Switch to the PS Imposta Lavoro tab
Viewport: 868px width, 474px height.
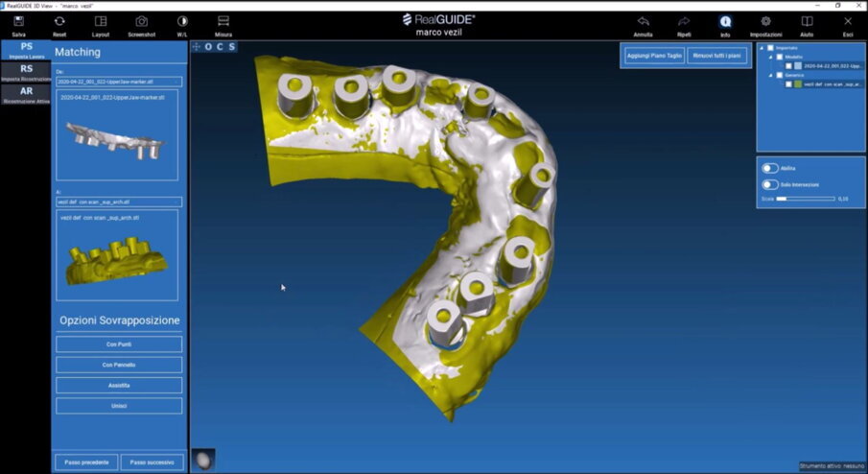coord(26,51)
